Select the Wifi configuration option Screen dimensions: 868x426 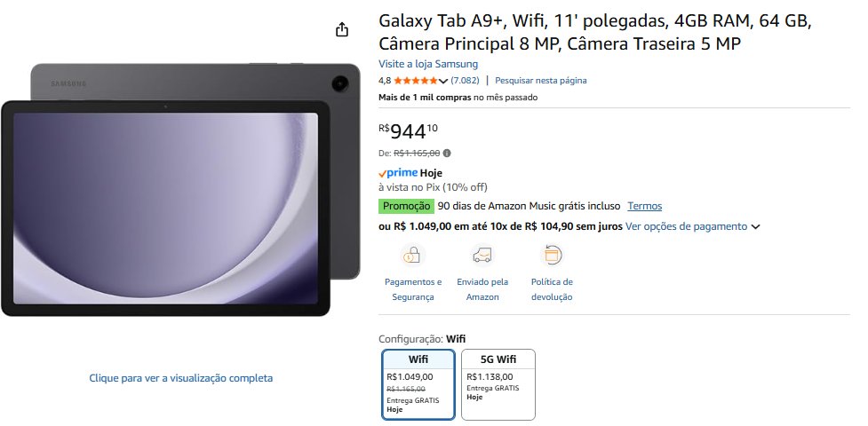tap(418, 383)
